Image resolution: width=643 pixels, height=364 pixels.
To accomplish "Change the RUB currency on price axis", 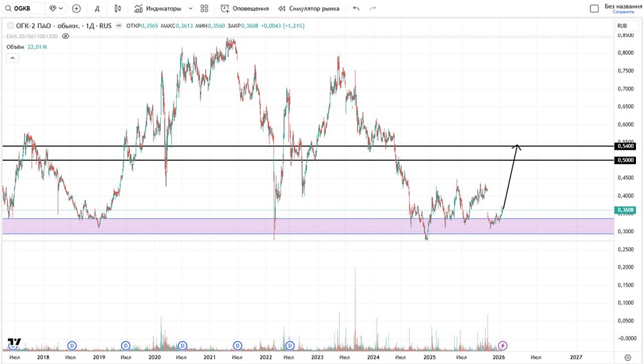I will coord(622,26).
